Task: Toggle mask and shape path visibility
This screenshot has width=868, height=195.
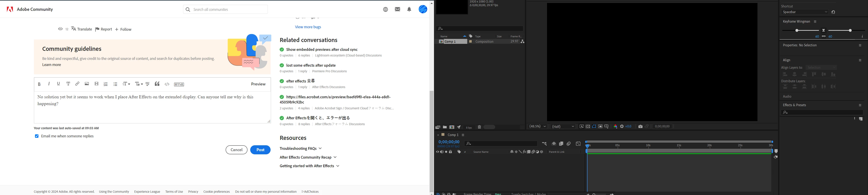Action: 594,127
